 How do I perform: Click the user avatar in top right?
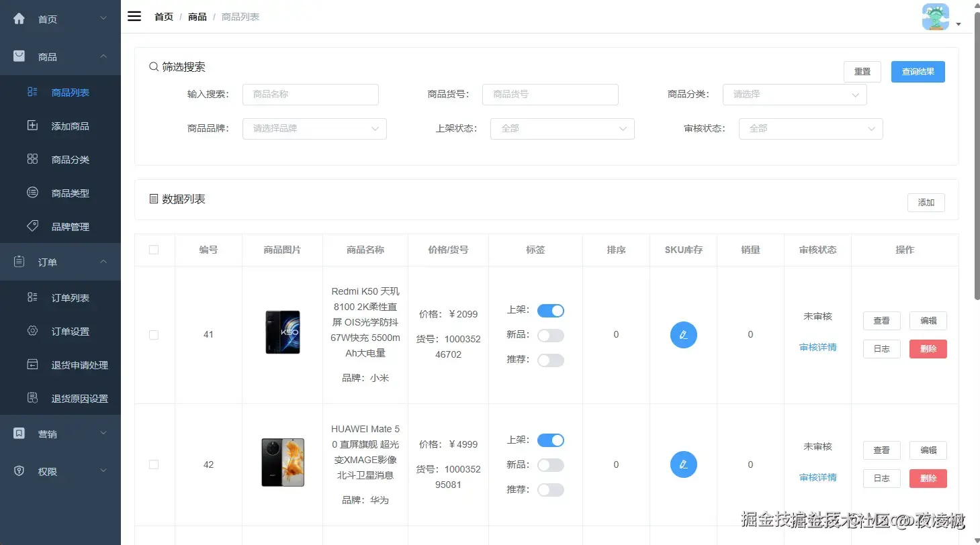tap(936, 17)
